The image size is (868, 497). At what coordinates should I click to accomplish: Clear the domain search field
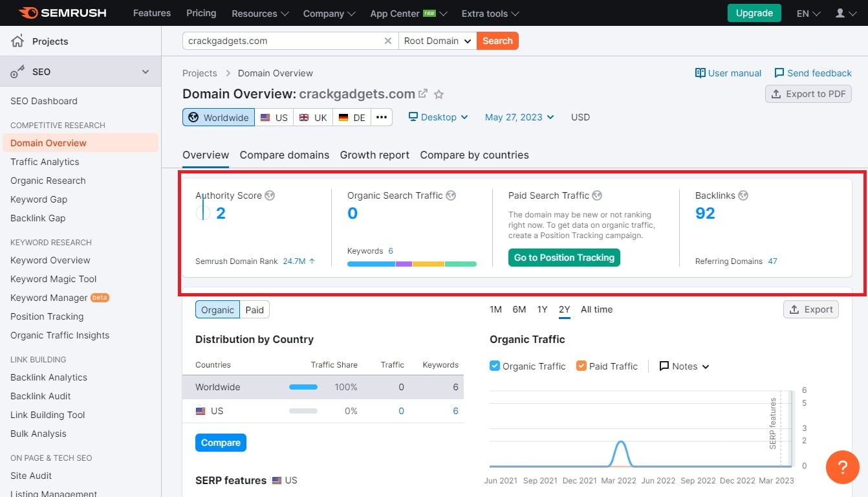click(x=388, y=41)
